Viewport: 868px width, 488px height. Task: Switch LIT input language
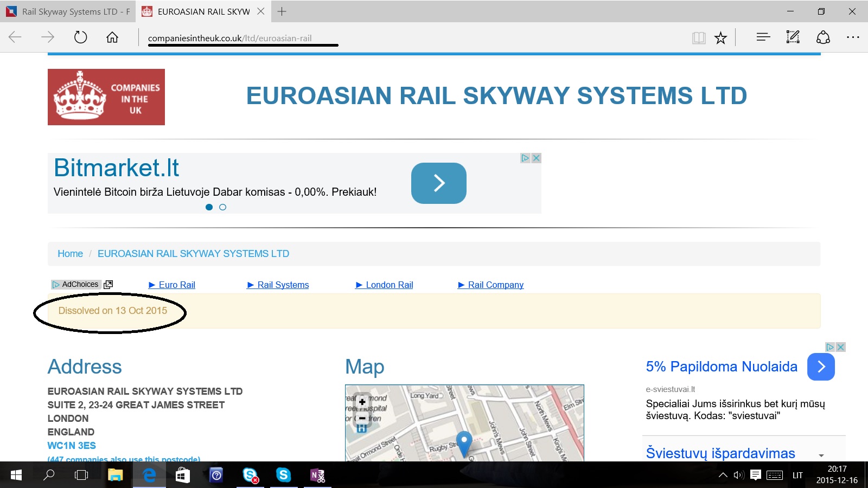pyautogui.click(x=797, y=476)
